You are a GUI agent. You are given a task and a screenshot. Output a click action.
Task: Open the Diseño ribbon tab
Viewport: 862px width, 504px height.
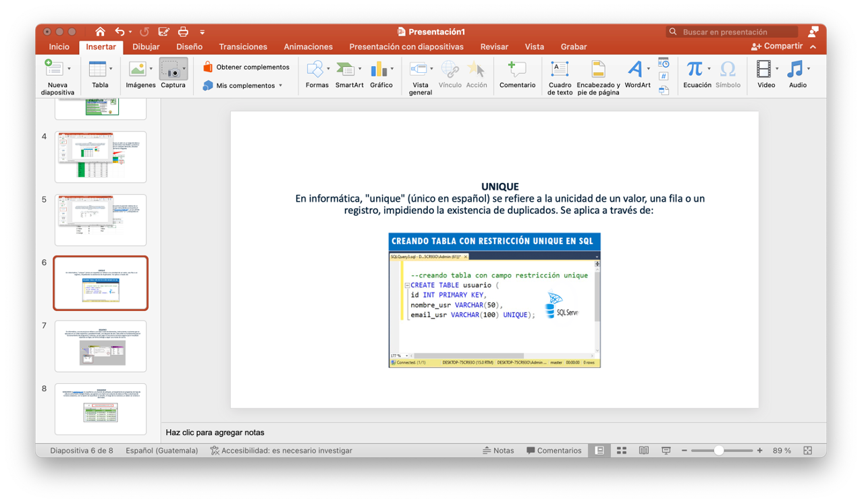[x=189, y=47]
